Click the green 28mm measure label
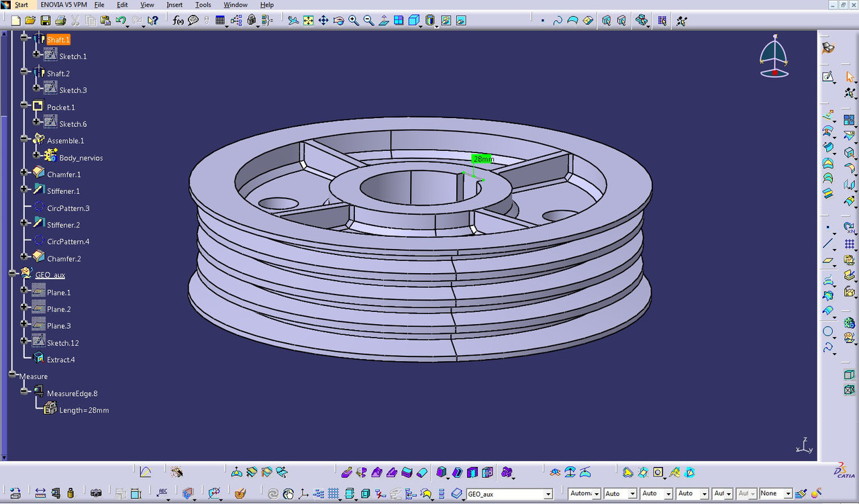 click(x=483, y=159)
